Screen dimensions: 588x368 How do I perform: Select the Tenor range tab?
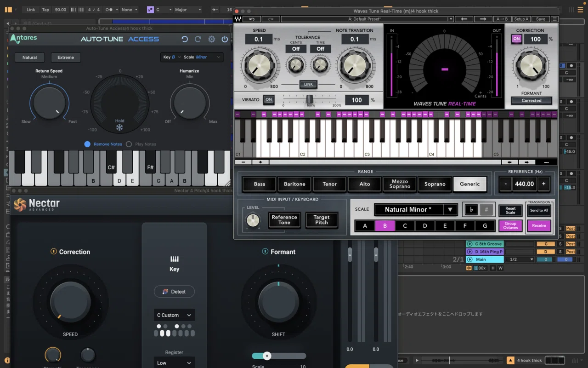coord(329,184)
